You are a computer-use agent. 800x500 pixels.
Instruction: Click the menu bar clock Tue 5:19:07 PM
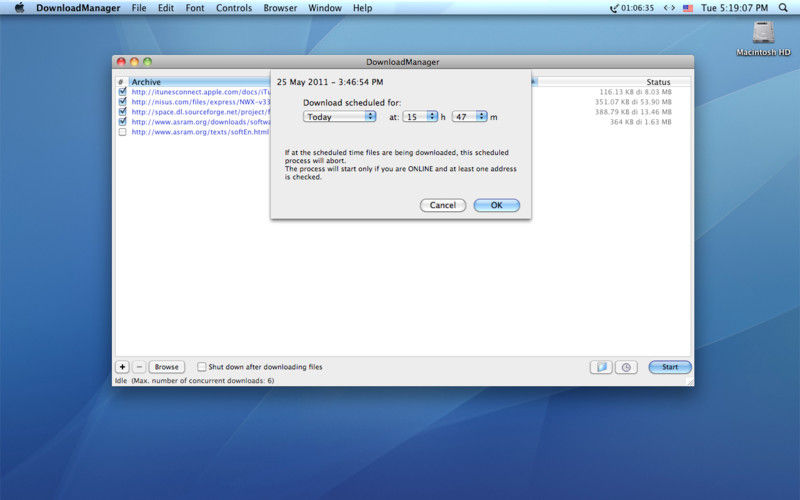[734, 8]
